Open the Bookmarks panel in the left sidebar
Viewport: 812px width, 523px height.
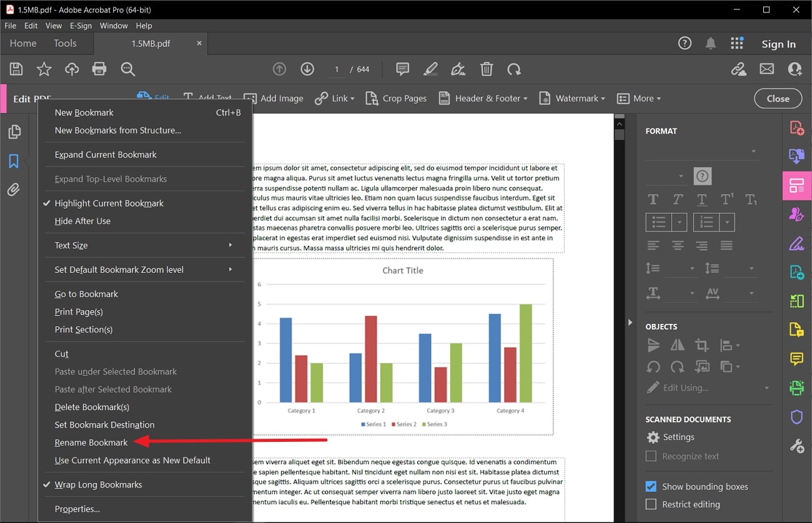click(14, 161)
